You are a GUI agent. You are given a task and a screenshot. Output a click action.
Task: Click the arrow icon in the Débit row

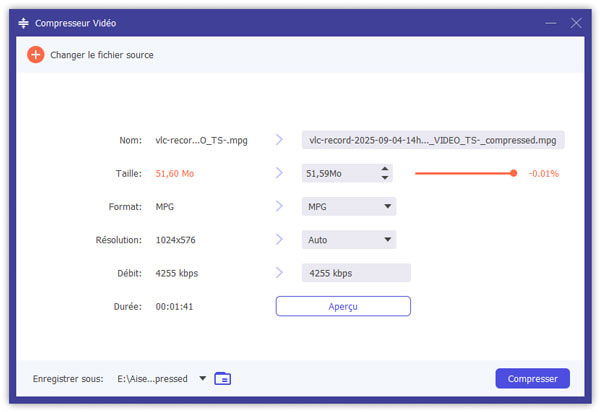pyautogui.click(x=279, y=273)
